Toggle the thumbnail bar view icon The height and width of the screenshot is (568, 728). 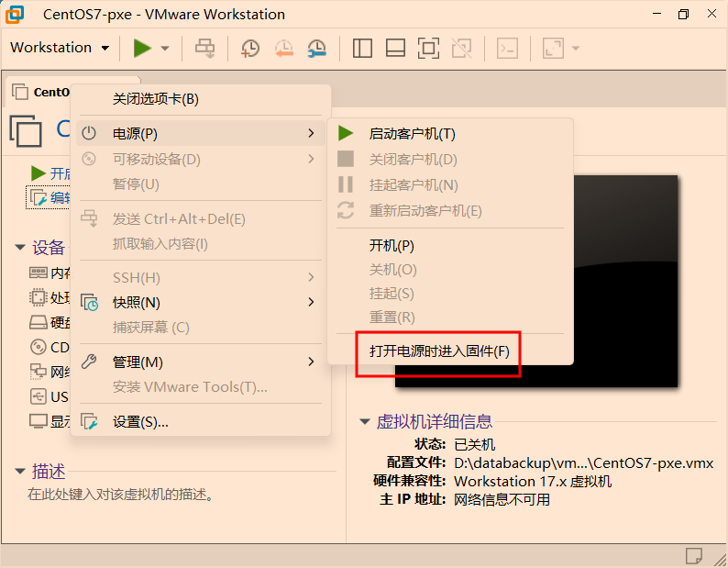(395, 49)
